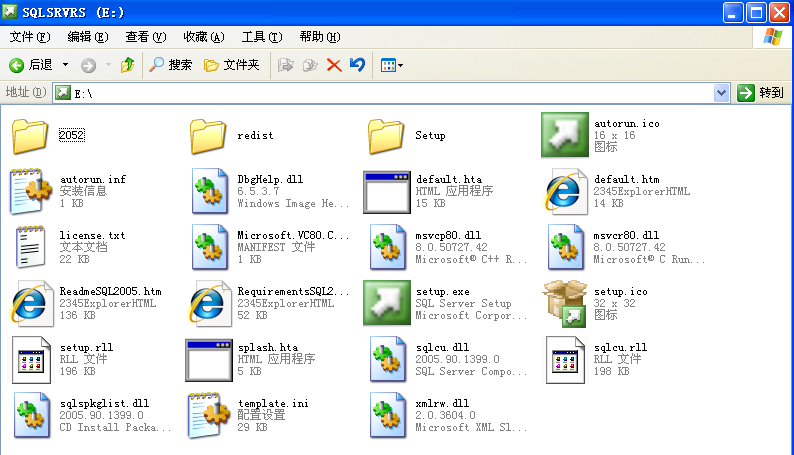Open the Edit (编辑) menu
794x455 pixels.
point(88,37)
